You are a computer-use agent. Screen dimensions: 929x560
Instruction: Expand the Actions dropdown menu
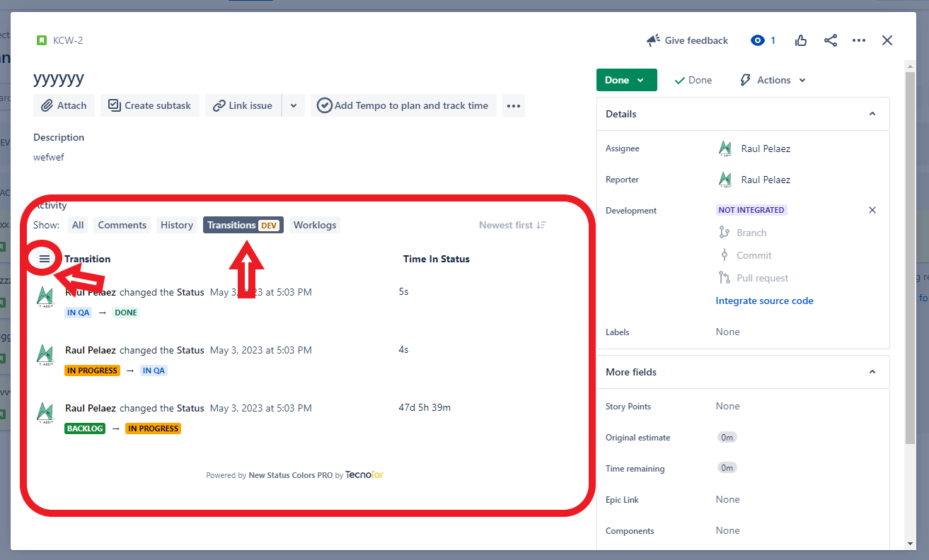pyautogui.click(x=773, y=80)
